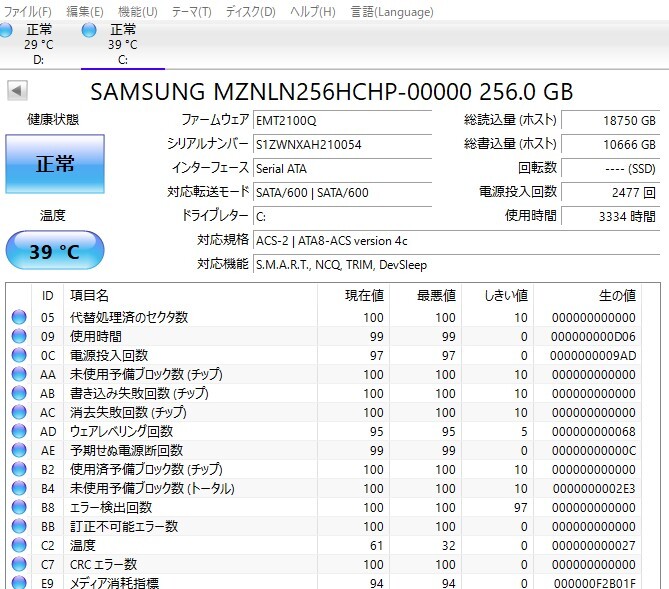This screenshot has width=669, height=589.
Task: Click rotation rate value ---- (SSD)
Action: [x=611, y=169]
